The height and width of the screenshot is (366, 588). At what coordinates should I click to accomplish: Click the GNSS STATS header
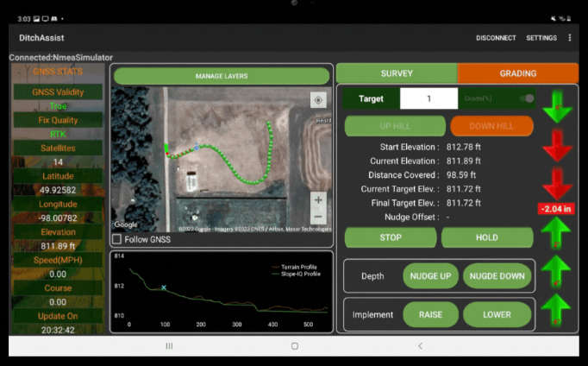pyautogui.click(x=58, y=72)
